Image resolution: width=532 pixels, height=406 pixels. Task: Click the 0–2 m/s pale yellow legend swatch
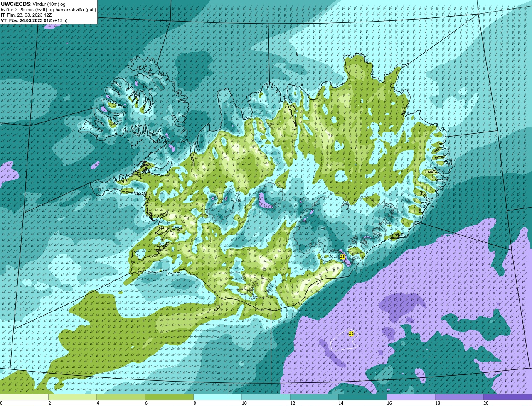coord(25,397)
